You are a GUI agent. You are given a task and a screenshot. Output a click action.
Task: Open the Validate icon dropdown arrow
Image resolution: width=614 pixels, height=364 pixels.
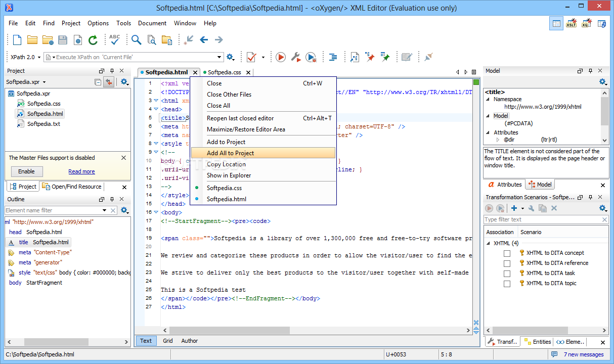(263, 57)
